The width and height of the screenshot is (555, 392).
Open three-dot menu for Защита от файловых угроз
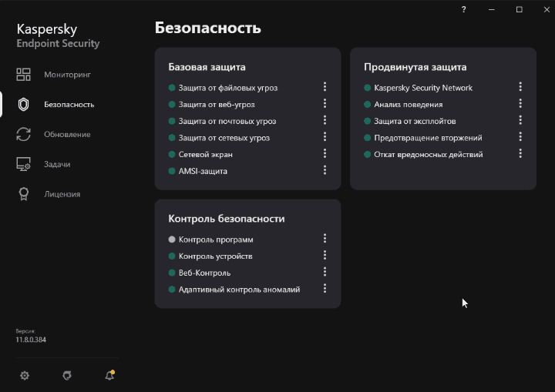(x=325, y=87)
